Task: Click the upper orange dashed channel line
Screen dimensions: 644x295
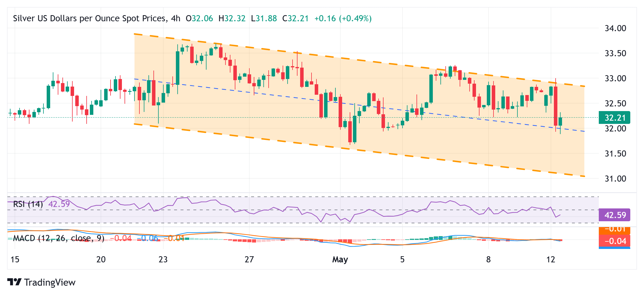Action: (x=359, y=60)
